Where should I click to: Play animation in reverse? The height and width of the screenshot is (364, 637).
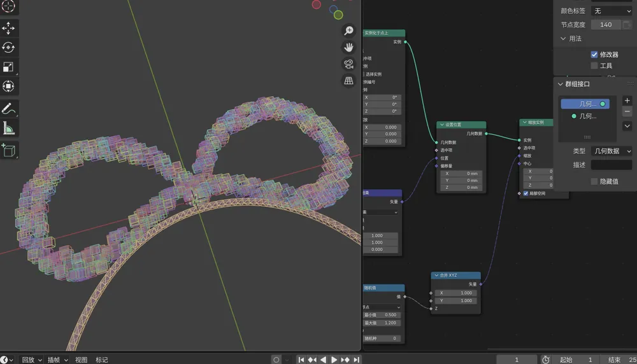point(324,360)
